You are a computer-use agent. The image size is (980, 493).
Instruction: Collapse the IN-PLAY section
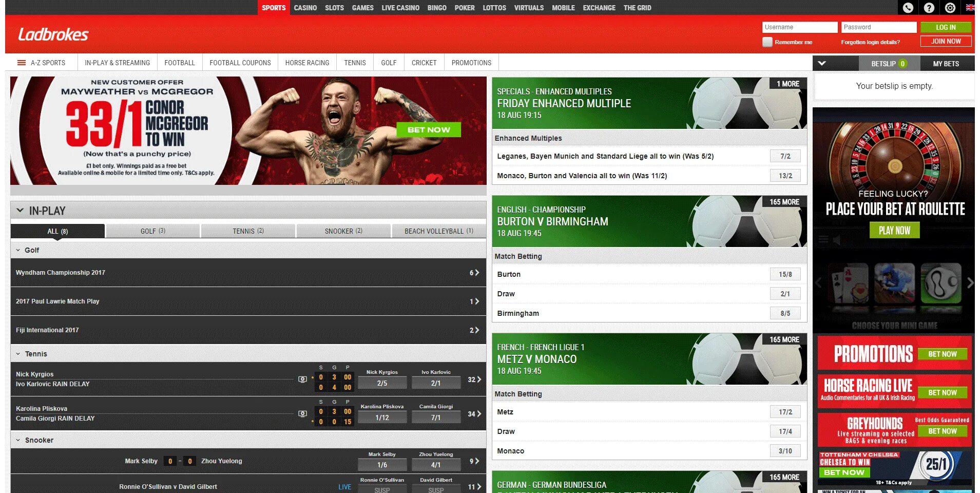click(20, 210)
